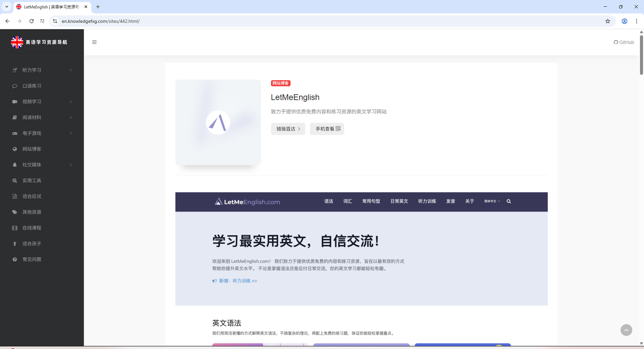Open Chrome's three-dot menu

(636, 21)
